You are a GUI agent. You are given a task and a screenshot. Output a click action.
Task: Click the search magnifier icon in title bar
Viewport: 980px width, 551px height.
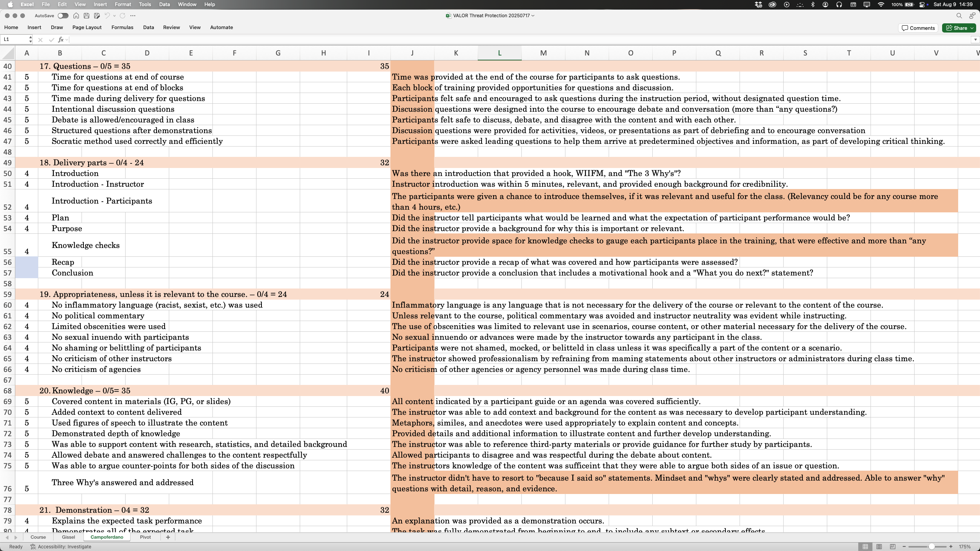click(959, 16)
